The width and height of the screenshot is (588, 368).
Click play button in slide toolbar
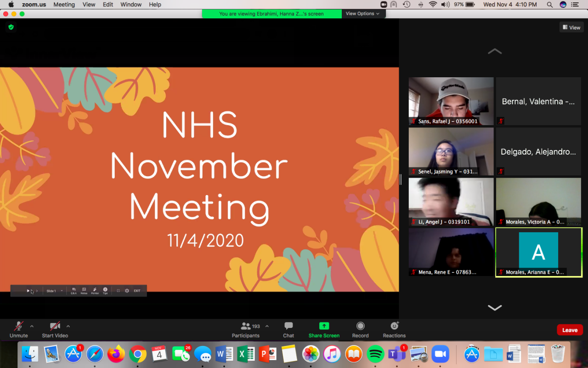point(28,291)
